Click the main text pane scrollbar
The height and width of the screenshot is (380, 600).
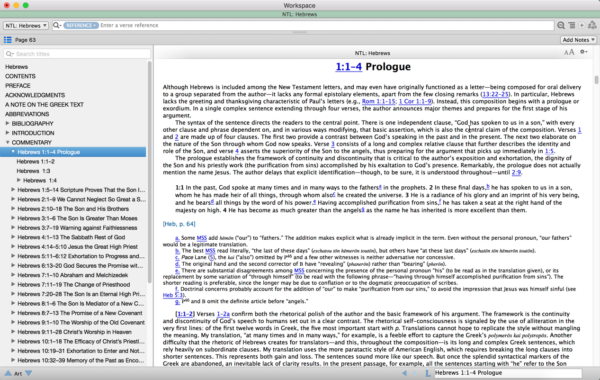[596, 80]
